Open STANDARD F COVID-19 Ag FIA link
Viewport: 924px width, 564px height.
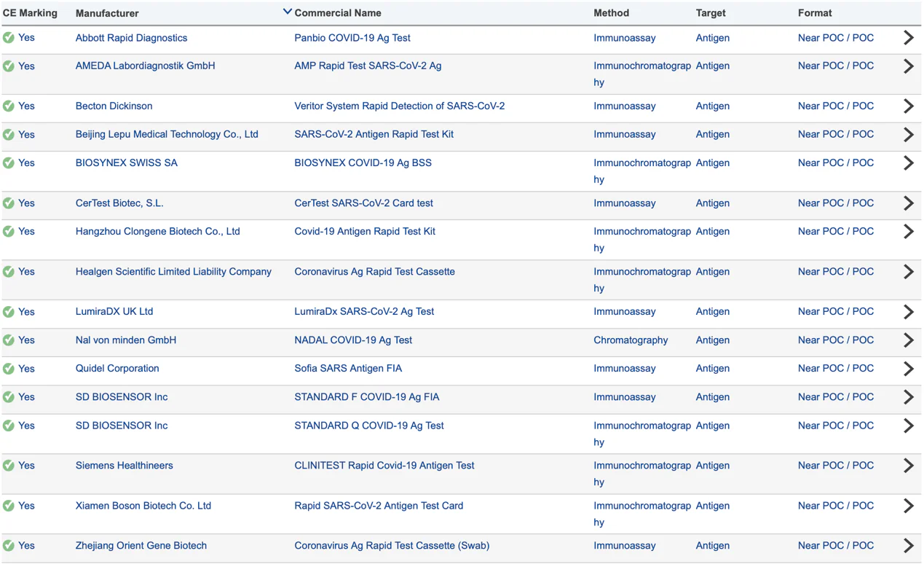[x=367, y=396]
